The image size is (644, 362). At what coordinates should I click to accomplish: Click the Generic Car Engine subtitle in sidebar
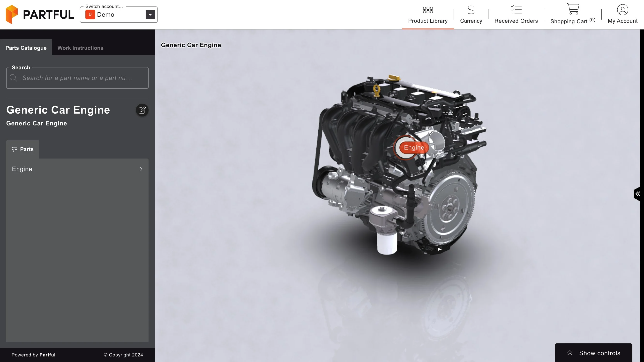pyautogui.click(x=37, y=123)
